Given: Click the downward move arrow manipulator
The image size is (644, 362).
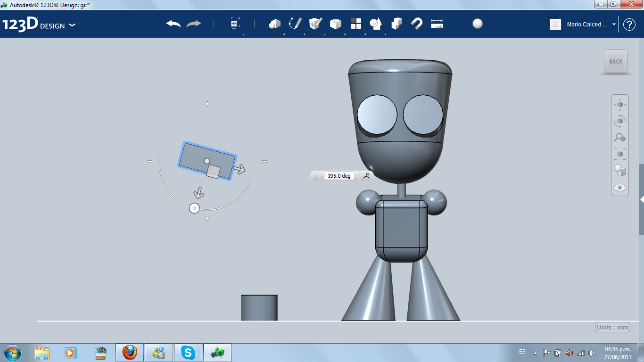Looking at the screenshot, I should (199, 192).
